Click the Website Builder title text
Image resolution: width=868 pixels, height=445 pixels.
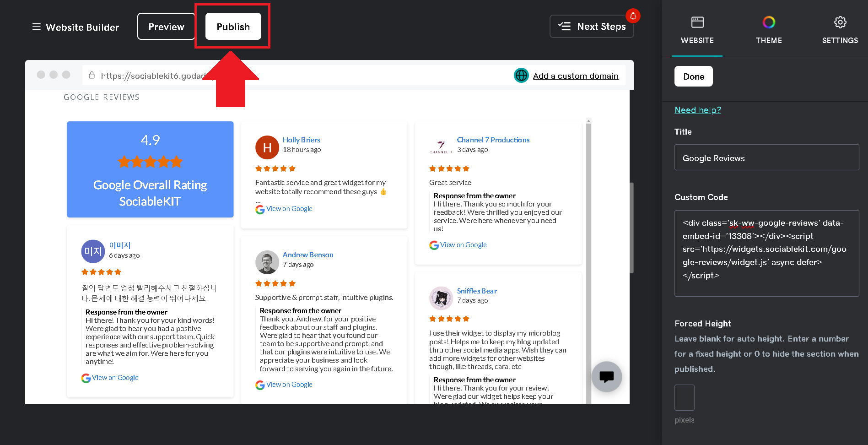click(x=82, y=27)
